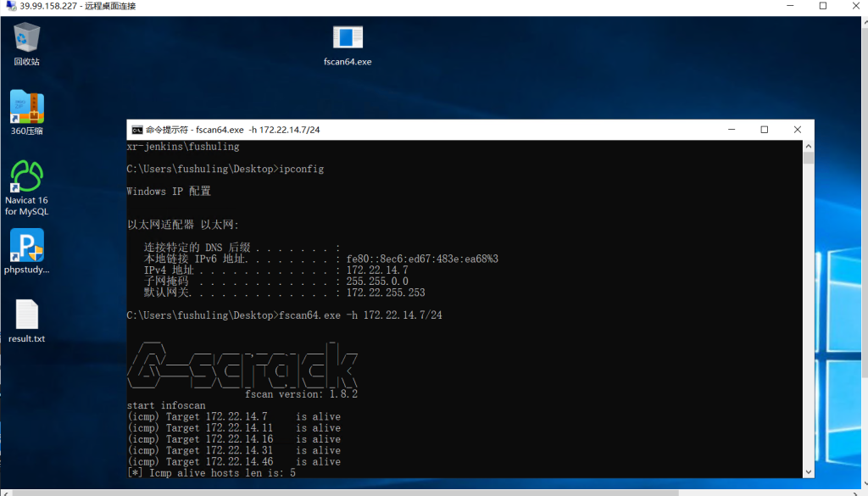Click Remote Desktop connection title bar icon

(9, 7)
